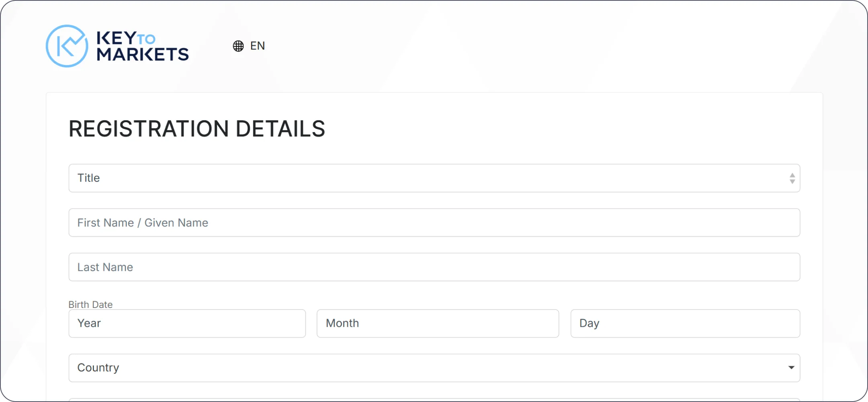Open the EN language selector
The image size is (868, 402).
coord(257,46)
